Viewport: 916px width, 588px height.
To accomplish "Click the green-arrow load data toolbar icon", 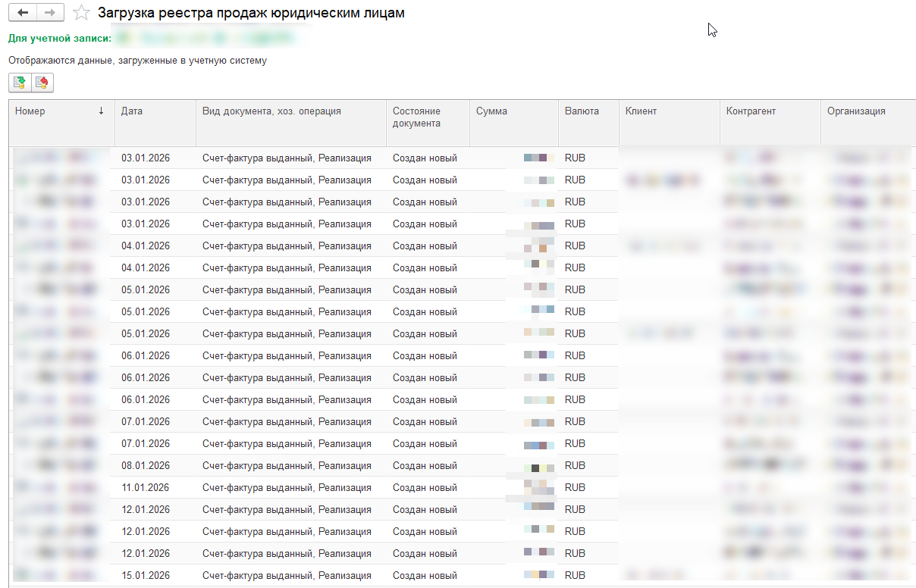I will pos(20,83).
